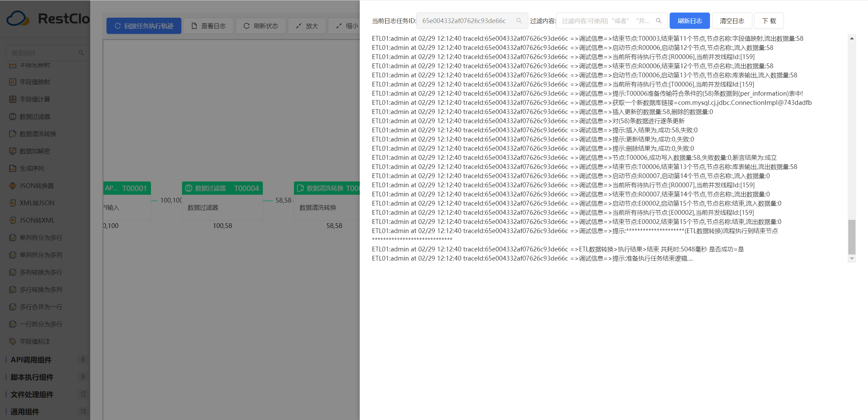Click the log panel scrollbar down arrow
The width and height of the screenshot is (868, 420).
click(x=852, y=259)
